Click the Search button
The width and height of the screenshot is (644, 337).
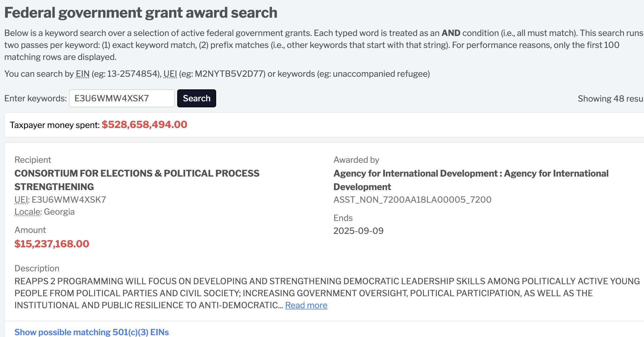[197, 98]
